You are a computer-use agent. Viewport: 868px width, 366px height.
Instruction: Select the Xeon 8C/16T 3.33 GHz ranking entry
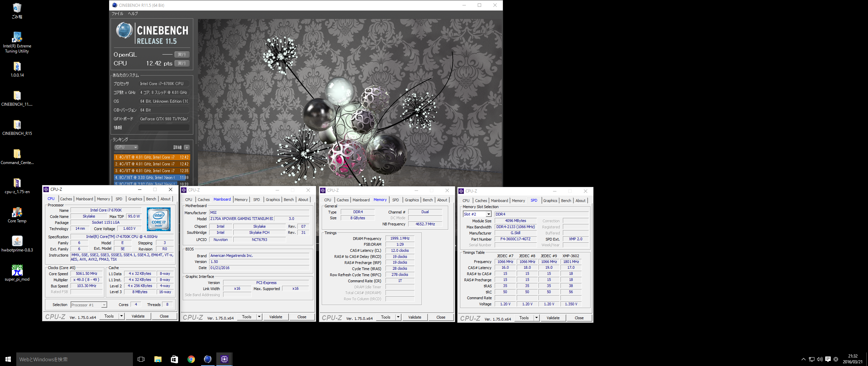tap(152, 178)
